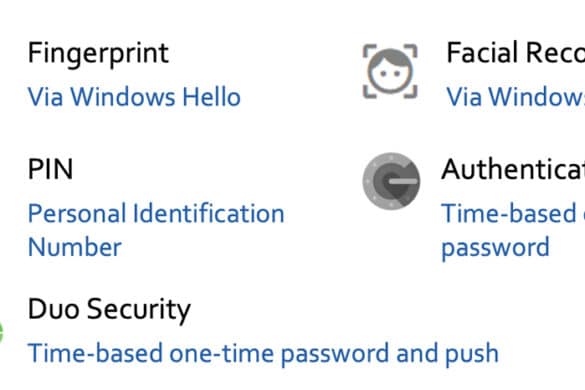
Task: Open Via Windows link beside face icon
Action: 516,97
